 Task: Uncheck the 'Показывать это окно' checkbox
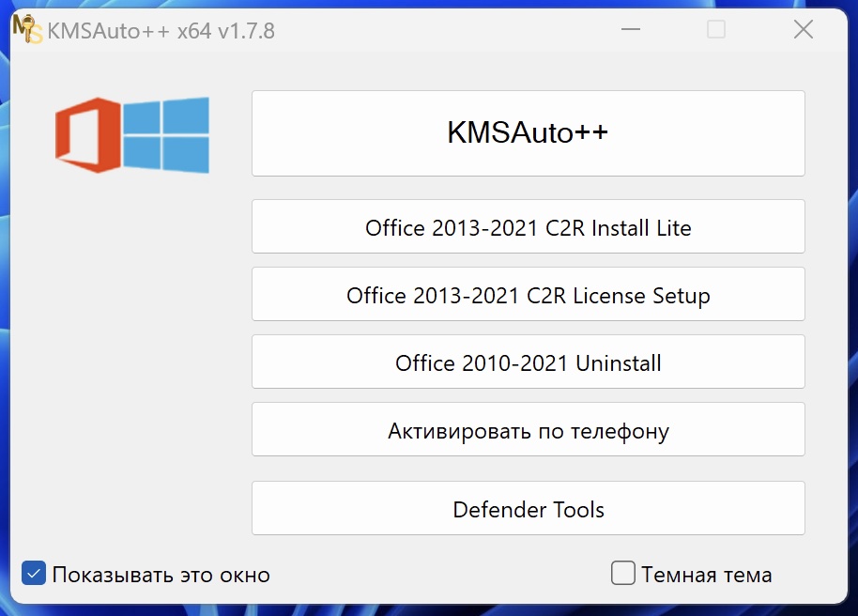34,573
